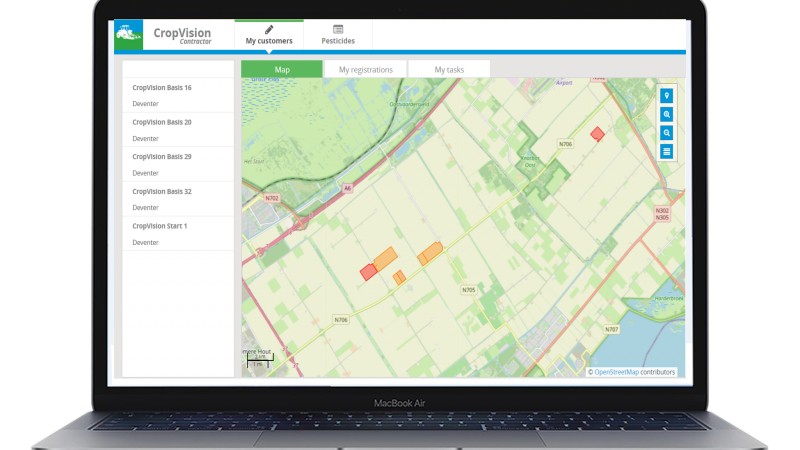Select customer CropVision Start 1

click(x=178, y=234)
